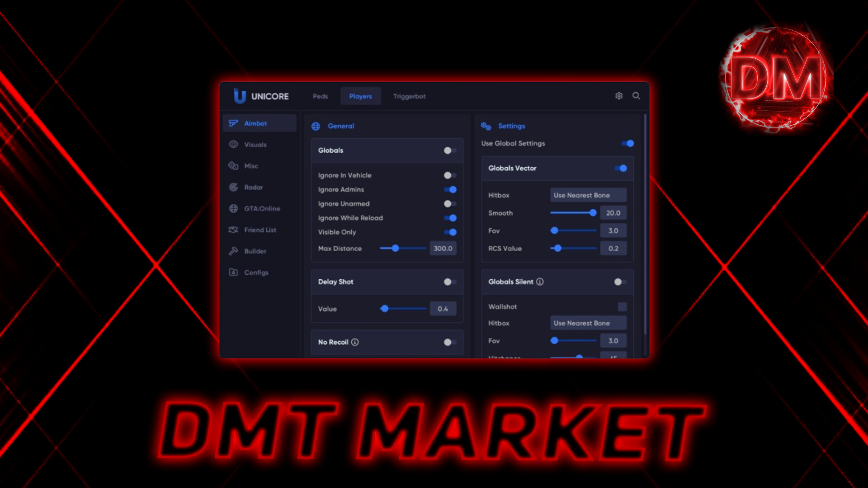
Task: Open Friend List handshake icon
Action: (x=233, y=230)
